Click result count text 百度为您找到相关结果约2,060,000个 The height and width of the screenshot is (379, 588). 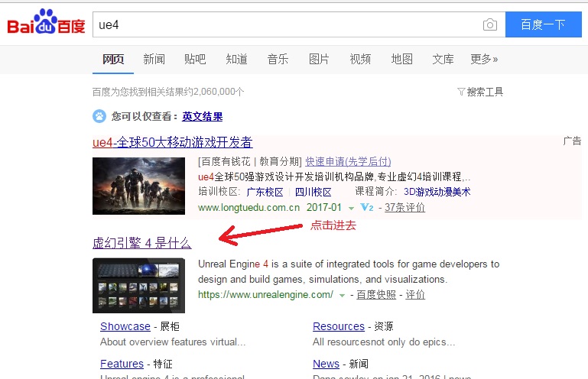point(168,92)
